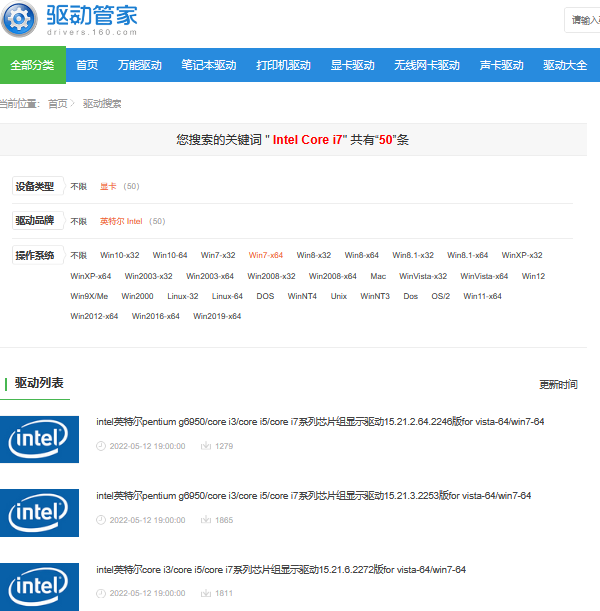Filter by Win11-x64
Viewport: 600px width, 611px height.
(x=482, y=296)
